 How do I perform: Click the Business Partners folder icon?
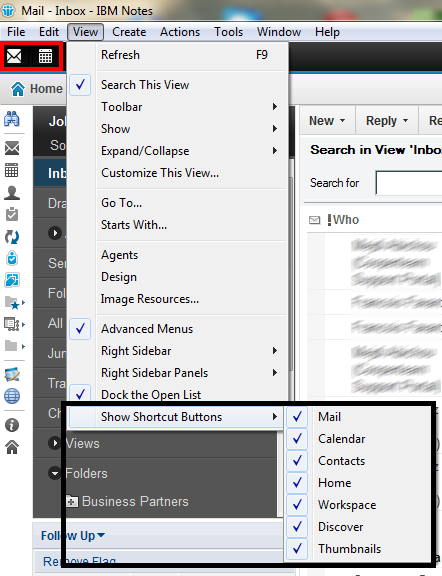tap(72, 501)
